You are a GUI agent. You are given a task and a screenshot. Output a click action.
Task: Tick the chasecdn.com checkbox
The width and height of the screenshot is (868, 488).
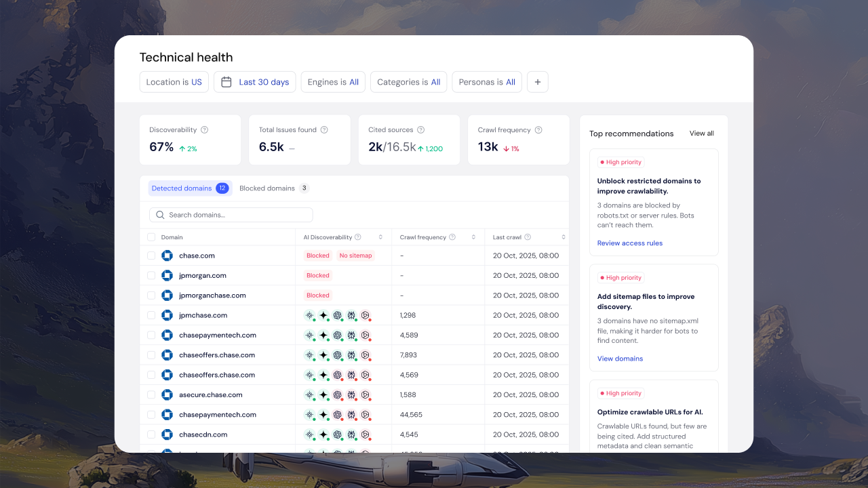pos(151,434)
